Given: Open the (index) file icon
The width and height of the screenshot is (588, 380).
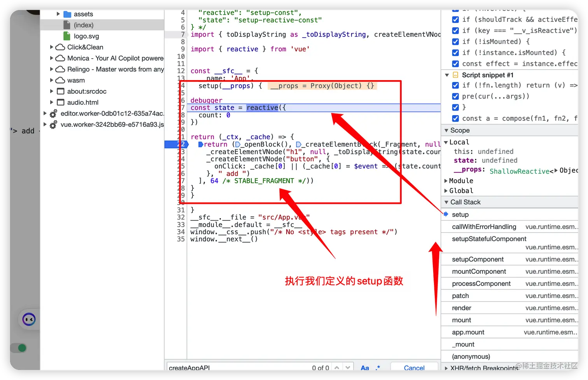Looking at the screenshot, I should [x=67, y=25].
